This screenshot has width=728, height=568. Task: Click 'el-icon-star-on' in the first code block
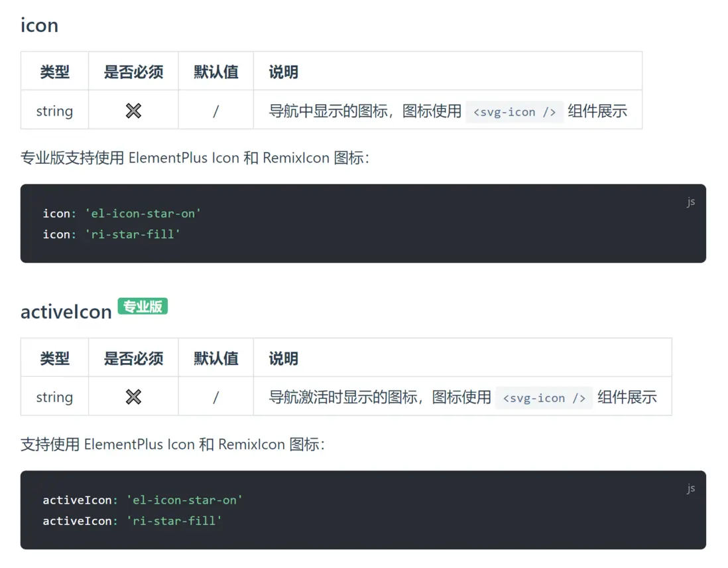[143, 213]
